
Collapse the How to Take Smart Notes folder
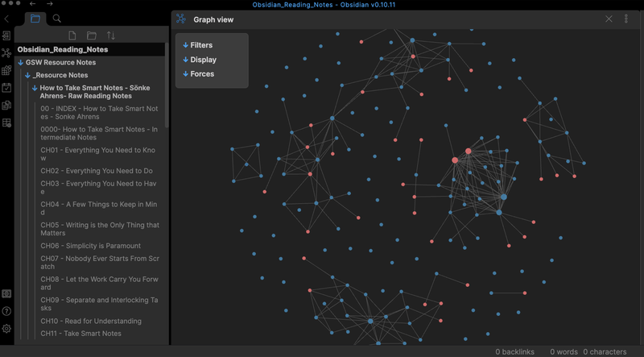pyautogui.click(x=35, y=88)
